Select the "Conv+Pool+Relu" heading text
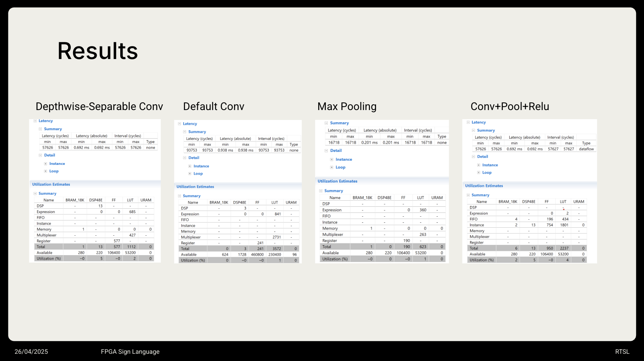The image size is (644, 361). tap(510, 107)
